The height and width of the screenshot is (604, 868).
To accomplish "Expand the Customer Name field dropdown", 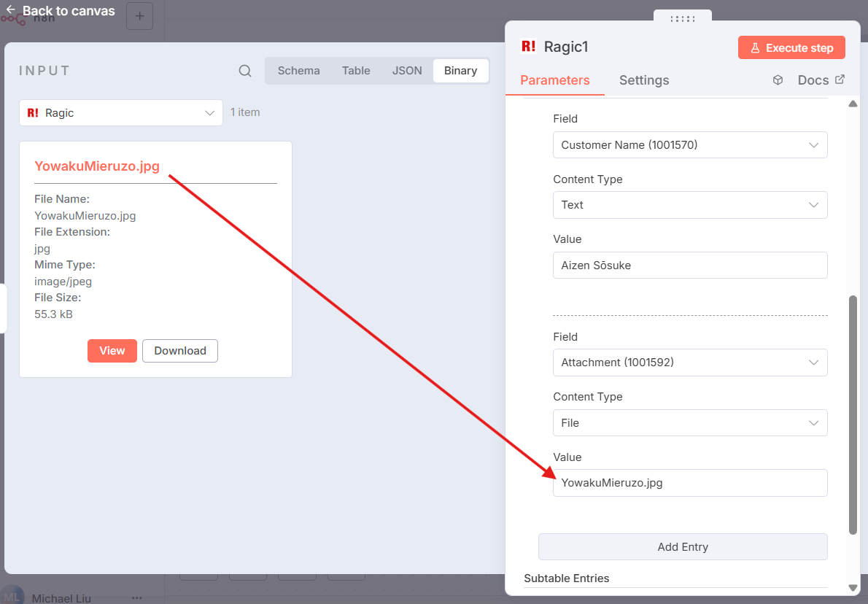I will [689, 145].
